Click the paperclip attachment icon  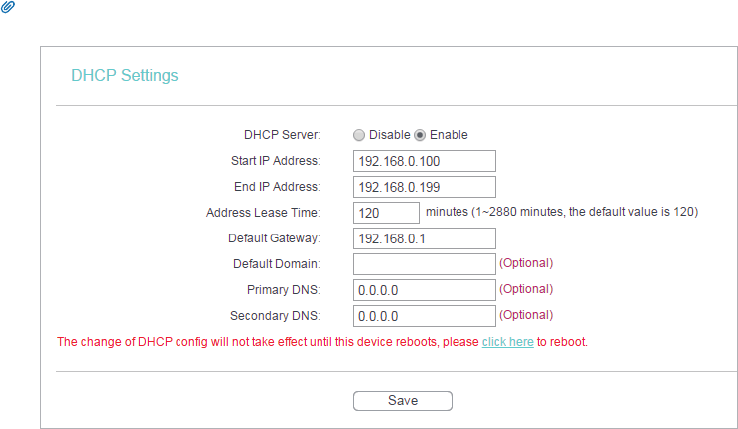(8, 7)
